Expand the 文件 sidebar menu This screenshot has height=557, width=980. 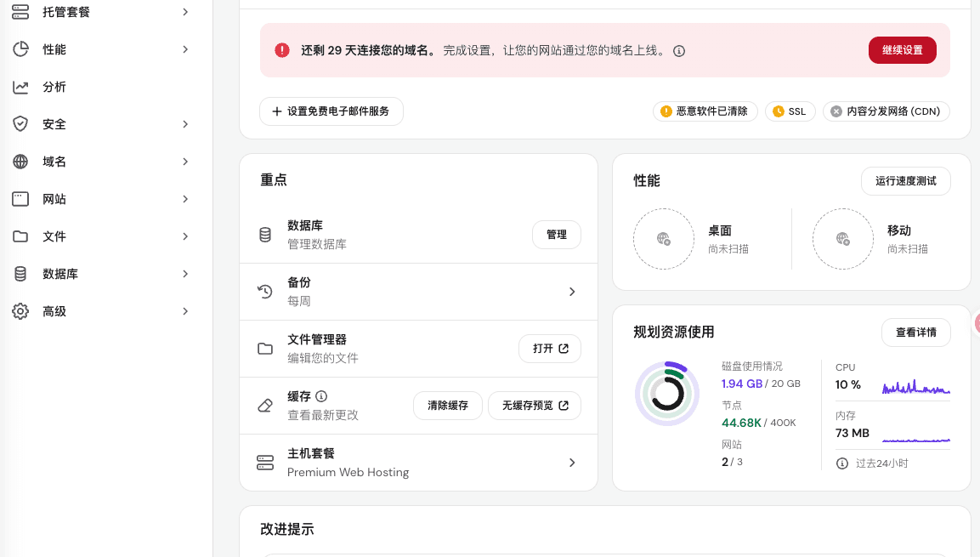[185, 236]
